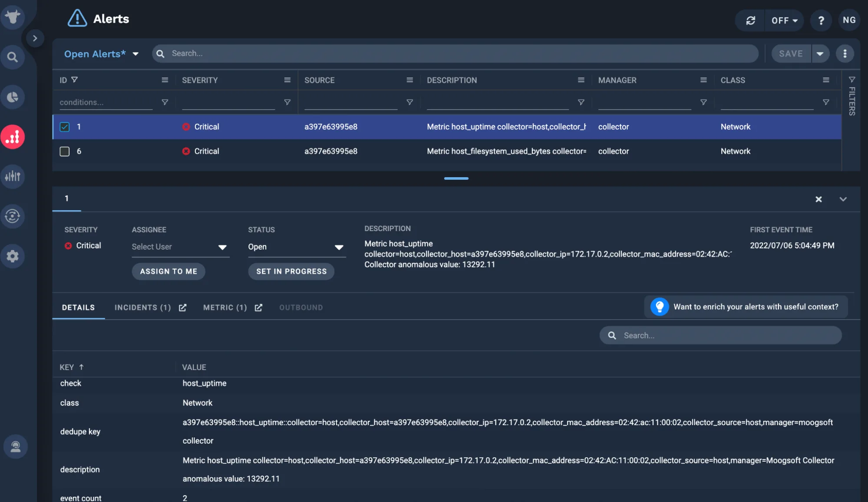The image size is (868, 502).
Task: Open the correlation dots icon in sidebar
Action: tap(13, 137)
